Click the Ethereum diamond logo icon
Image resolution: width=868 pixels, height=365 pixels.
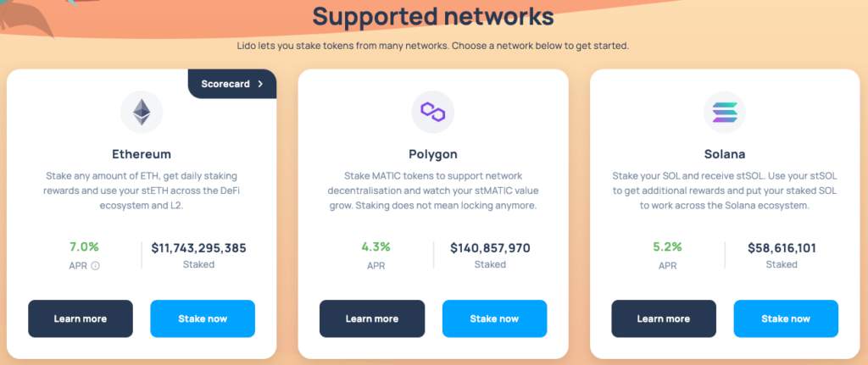click(x=142, y=112)
